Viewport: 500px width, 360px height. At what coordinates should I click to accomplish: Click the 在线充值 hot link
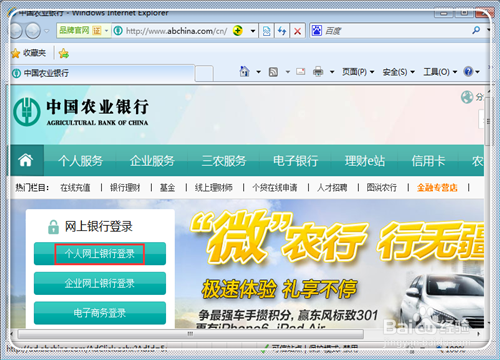click(75, 188)
